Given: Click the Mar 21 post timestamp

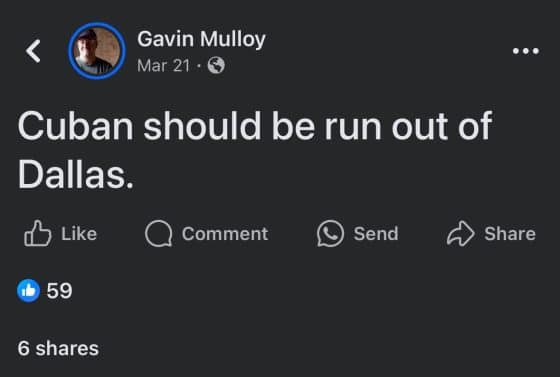Looking at the screenshot, I should point(163,66).
